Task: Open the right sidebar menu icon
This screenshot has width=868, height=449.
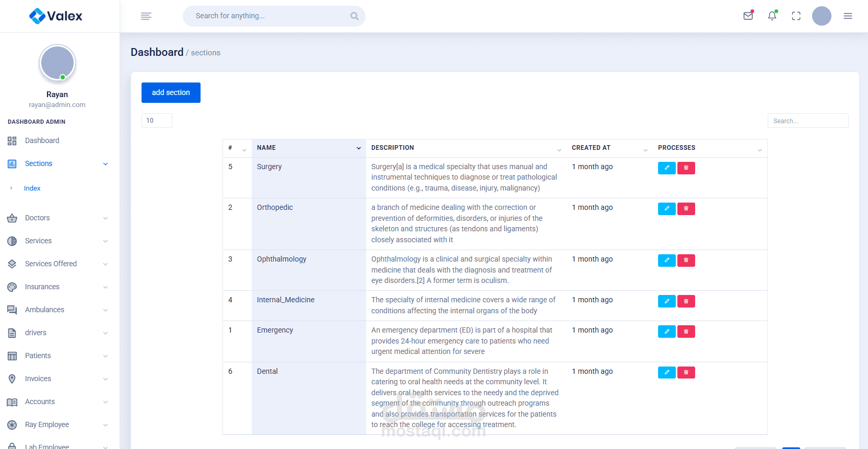Action: tap(848, 16)
